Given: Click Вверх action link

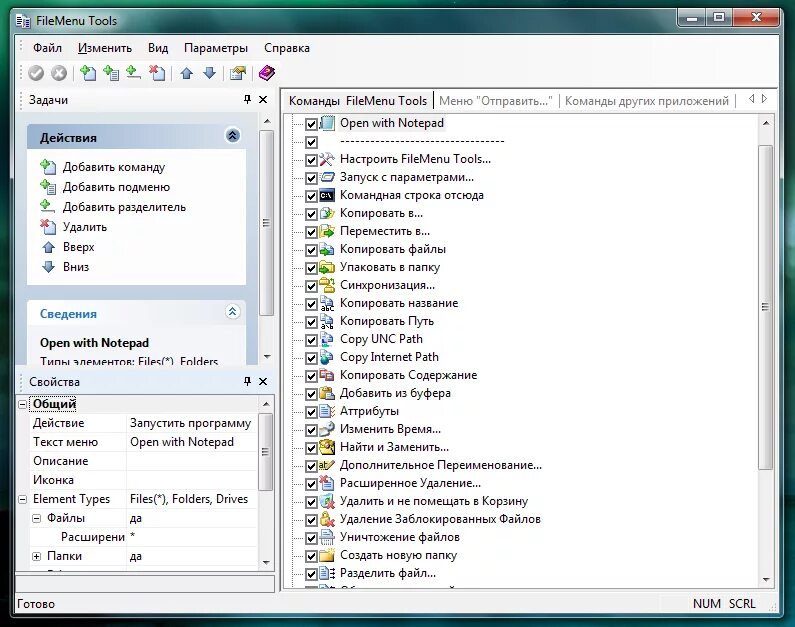Looking at the screenshot, I should coord(79,247).
